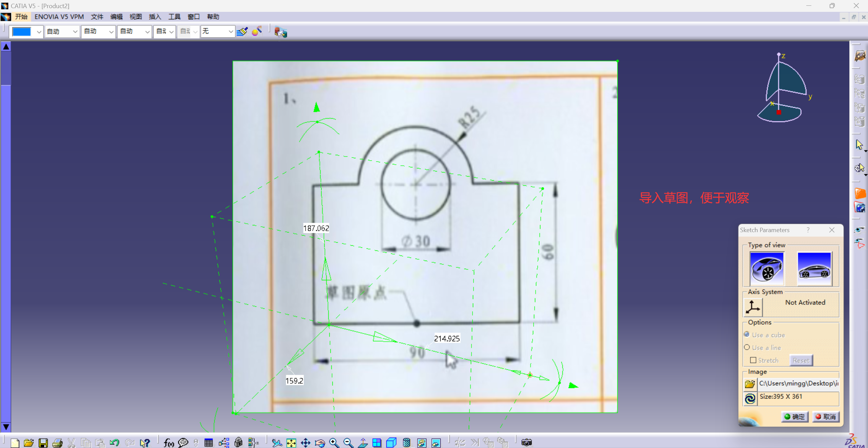This screenshot has width=868, height=448.
Task: Click the Undo arrow icon
Action: pyautogui.click(x=115, y=442)
